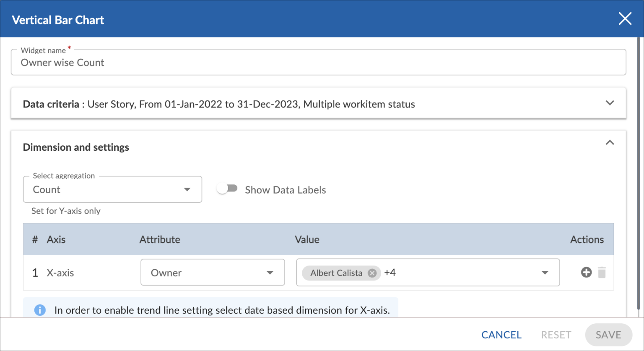The width and height of the screenshot is (644, 351).
Task: Collapse the Dimension and settings section
Action: [x=610, y=143]
